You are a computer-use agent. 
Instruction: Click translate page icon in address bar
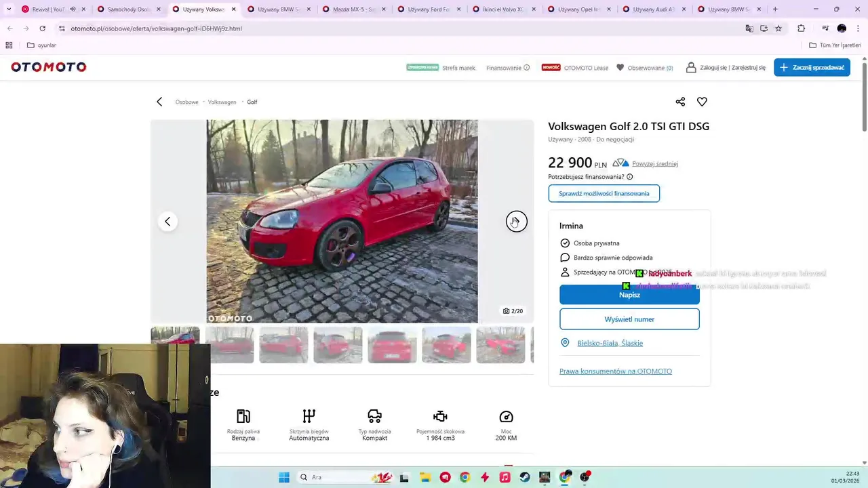tap(749, 28)
